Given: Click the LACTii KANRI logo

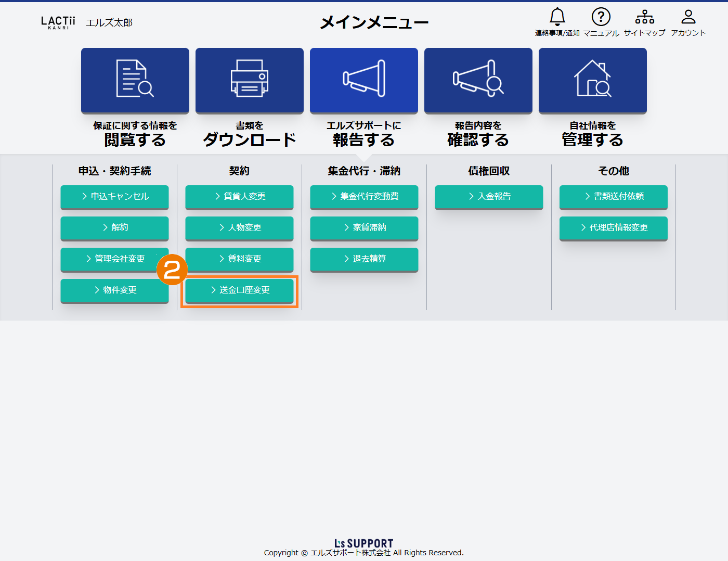Looking at the screenshot, I should [58, 22].
